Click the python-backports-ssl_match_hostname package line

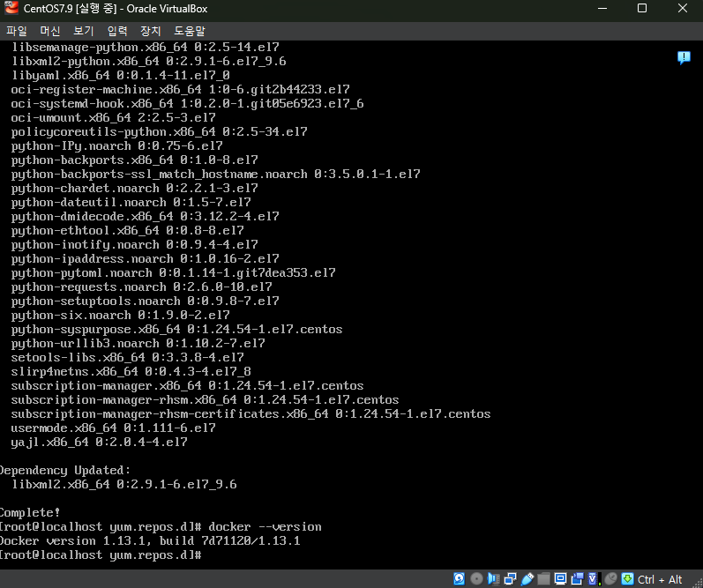point(215,174)
